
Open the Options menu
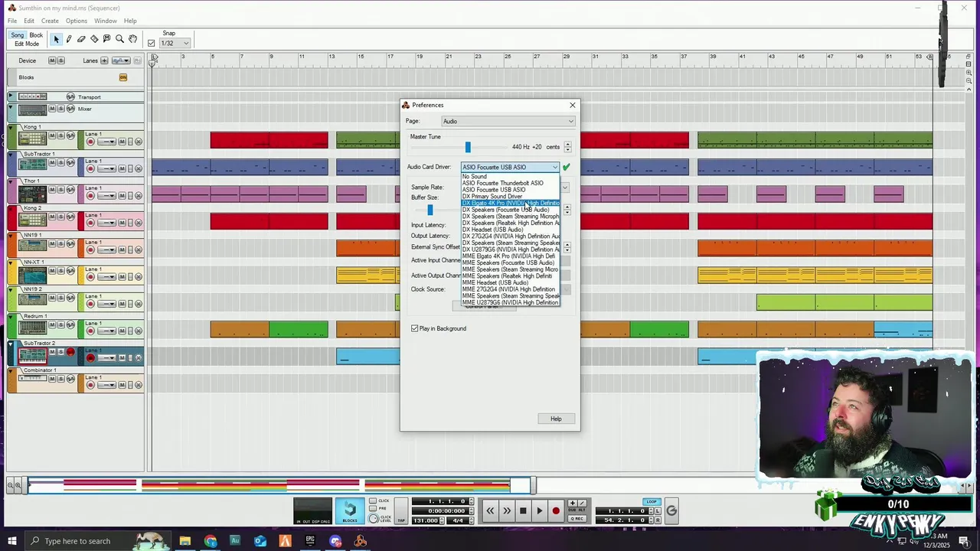[x=76, y=21]
